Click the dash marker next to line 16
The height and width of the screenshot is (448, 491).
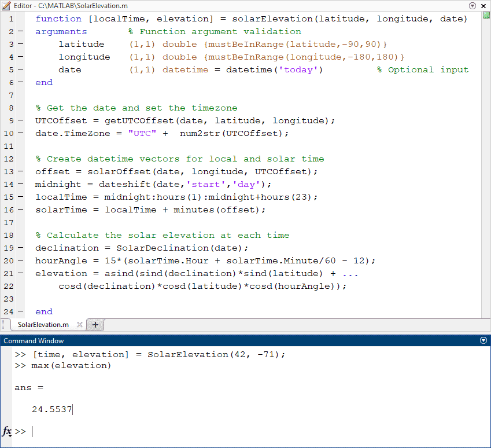(x=19, y=210)
